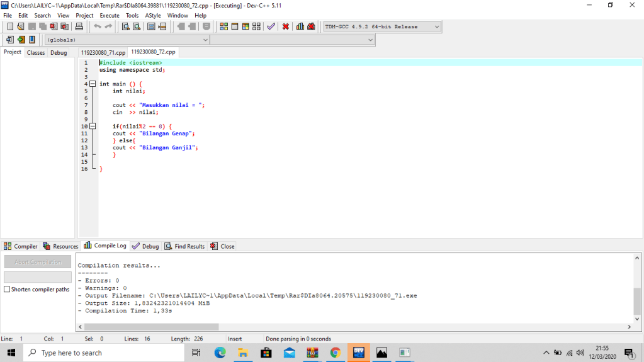Click the Find magnifier toolbar icon
Screen dimensions: 644x362
(x=126, y=26)
